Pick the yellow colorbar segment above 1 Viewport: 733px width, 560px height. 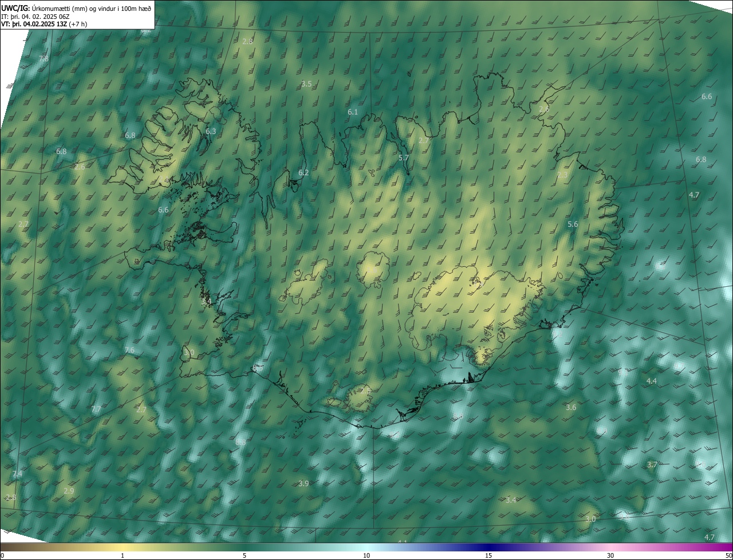point(123,547)
